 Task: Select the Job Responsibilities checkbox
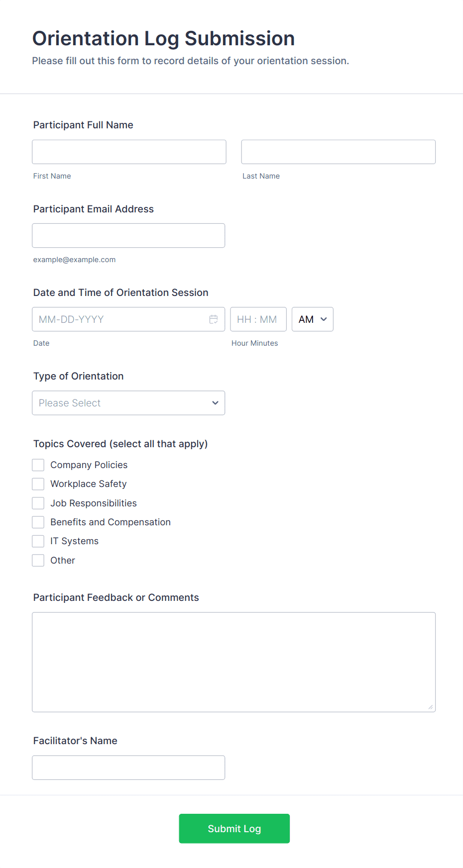tap(38, 503)
